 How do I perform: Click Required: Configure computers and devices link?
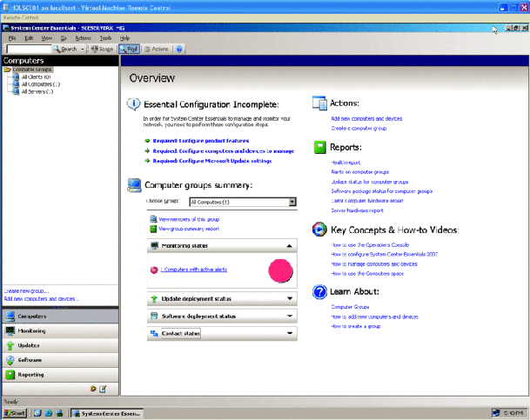[x=224, y=151]
